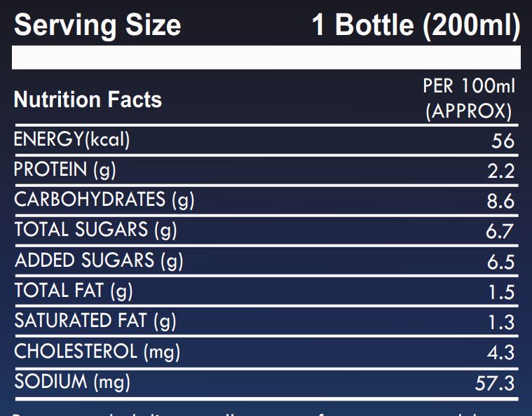Screen dimensions: 532x416
Task: Click the blank white bar under Serving Size
Action: [x=266, y=57]
